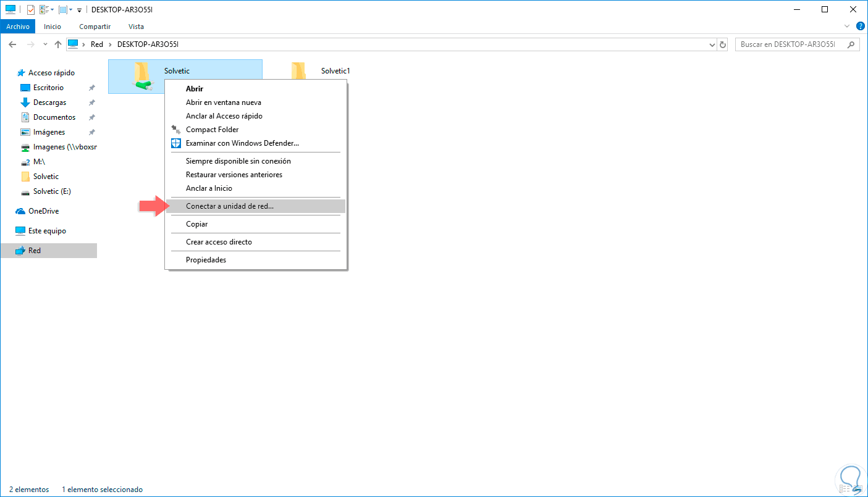
Task: Expand the chevron before Red in the address bar
Action: click(83, 44)
